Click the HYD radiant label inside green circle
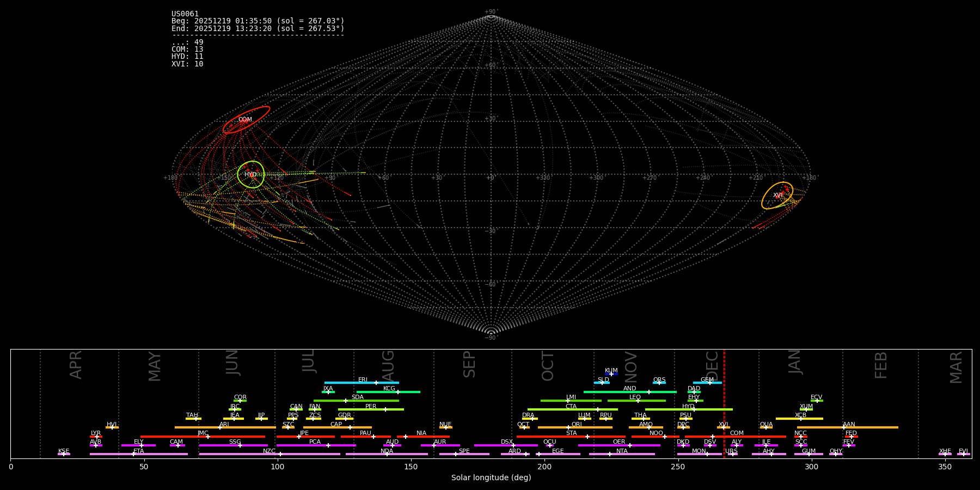Image resolution: width=980 pixels, height=490 pixels. pyautogui.click(x=250, y=175)
